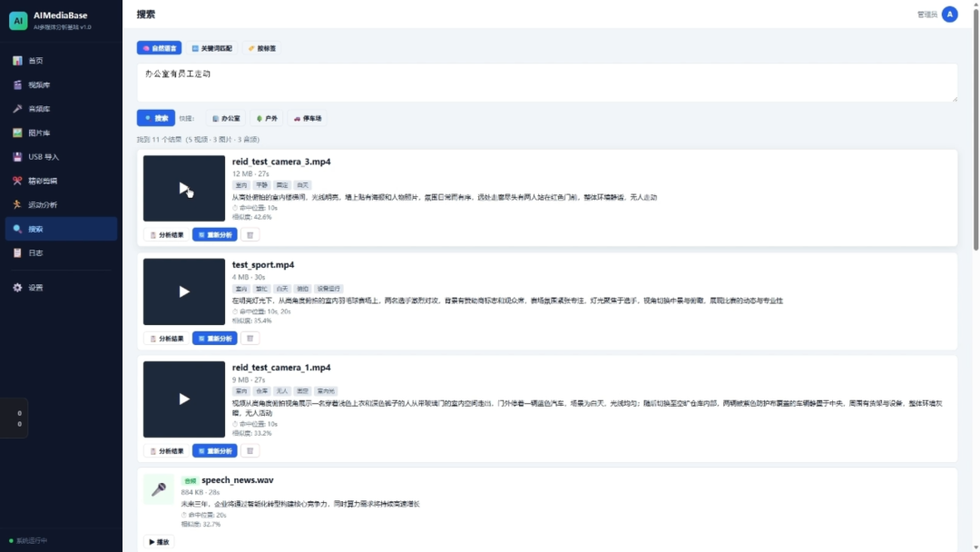View 分析结果 for reid_test_camera_1.mp4
This screenshot has width=980, height=552.
pyautogui.click(x=167, y=450)
